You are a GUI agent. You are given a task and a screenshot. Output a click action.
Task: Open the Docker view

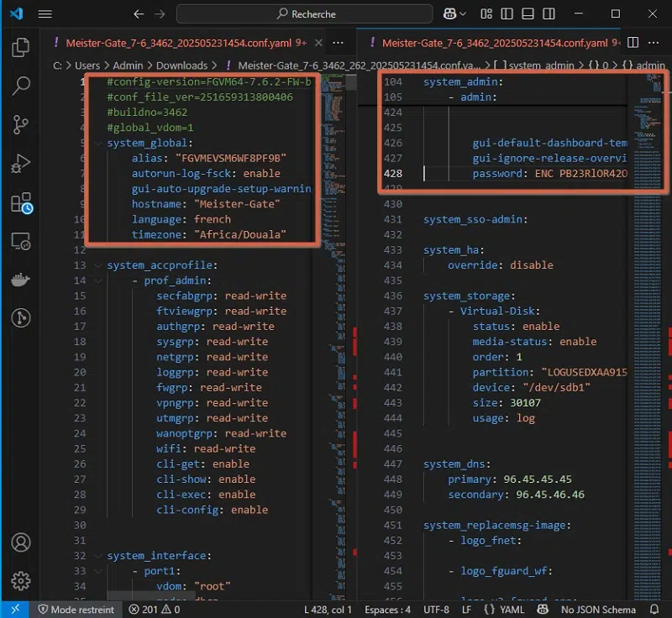pyautogui.click(x=21, y=280)
